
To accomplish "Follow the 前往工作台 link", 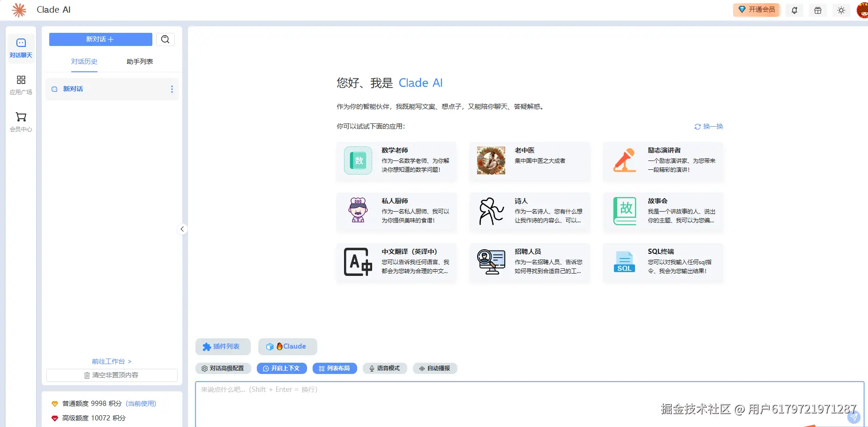I will [112, 361].
